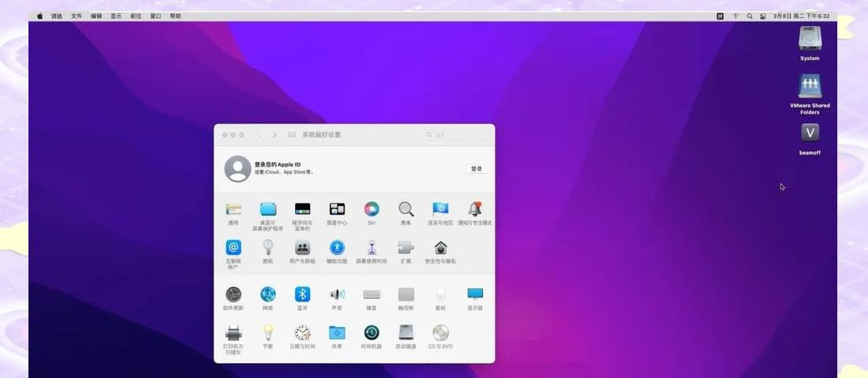Open the 帮助 (Help) menu
The image size is (868, 378).
pos(175,17)
